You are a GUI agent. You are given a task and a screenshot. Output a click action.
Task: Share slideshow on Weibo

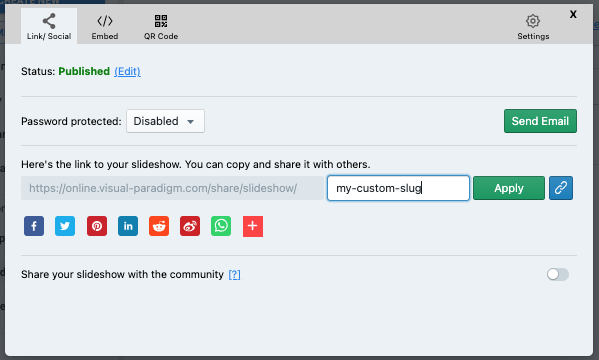click(x=190, y=226)
